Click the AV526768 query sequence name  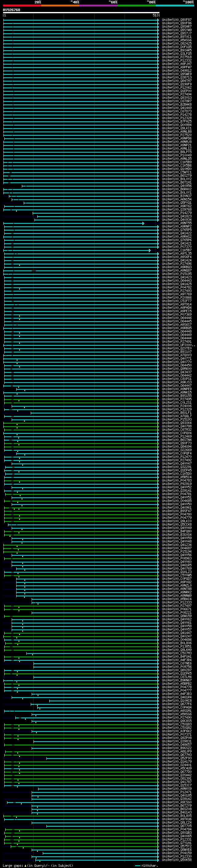tap(11, 10)
